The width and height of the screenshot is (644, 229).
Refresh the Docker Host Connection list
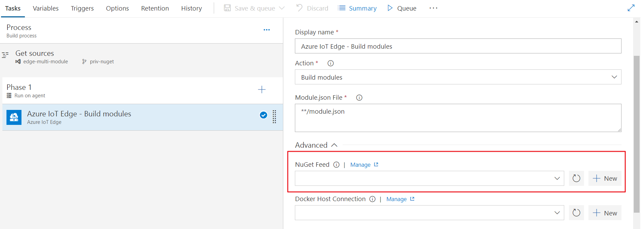pos(576,213)
